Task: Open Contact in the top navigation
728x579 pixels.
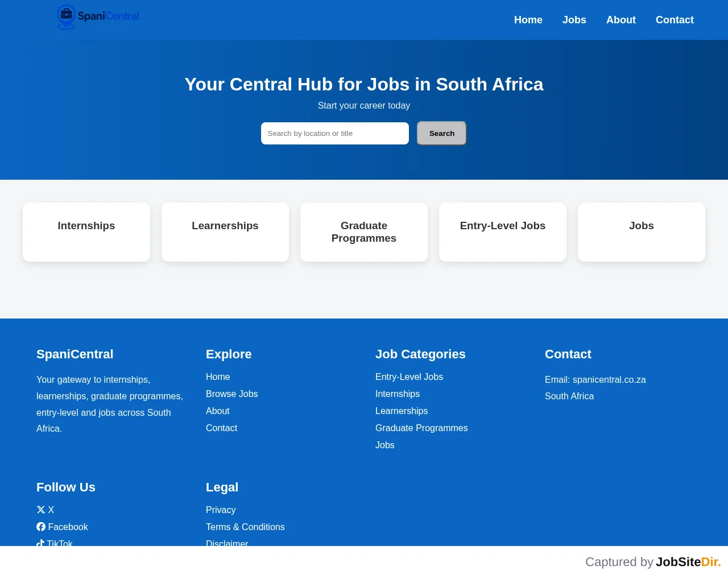Action: (675, 20)
